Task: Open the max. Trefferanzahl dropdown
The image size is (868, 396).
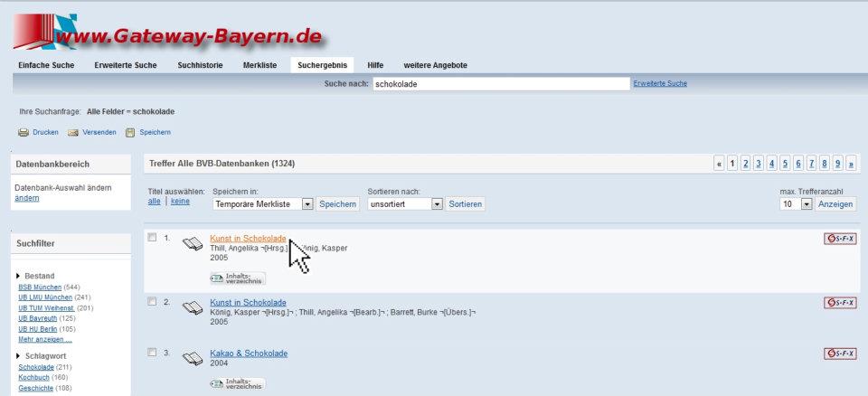Action: (807, 204)
